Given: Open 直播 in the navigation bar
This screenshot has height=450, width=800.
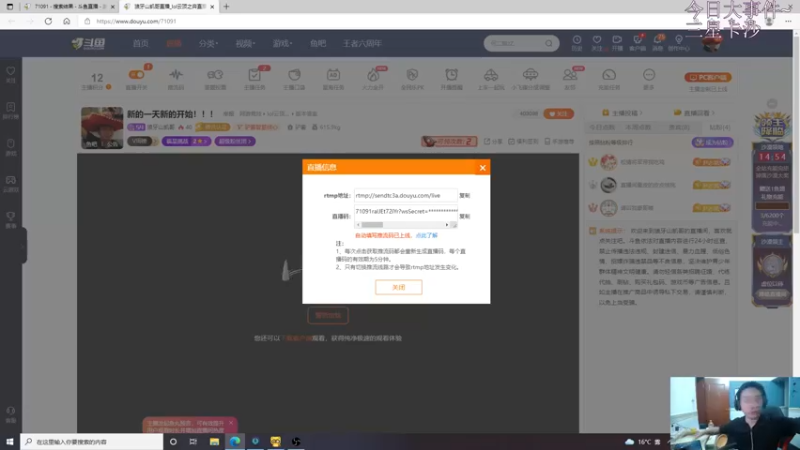Looking at the screenshot, I should (173, 43).
